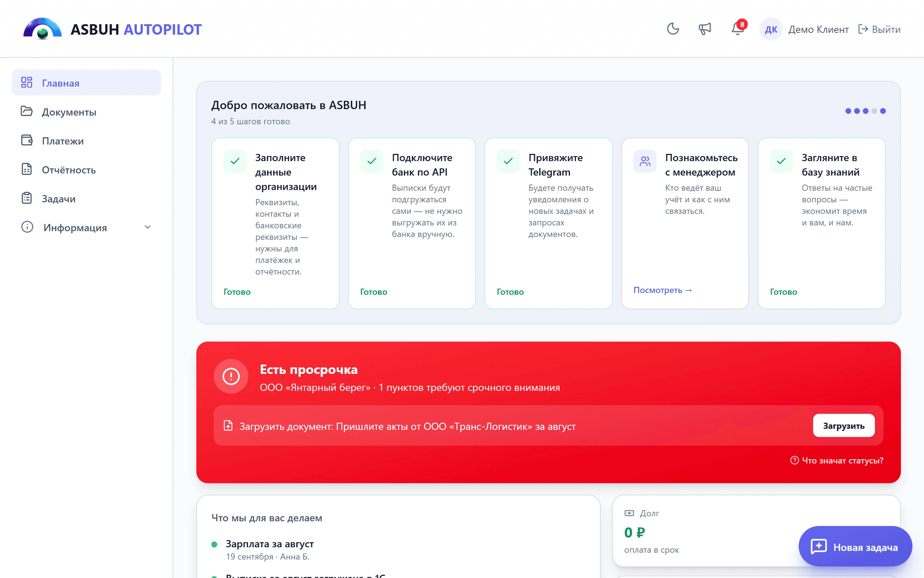Click the ДК user avatar
Viewport: 924px width, 578px height.
pyautogui.click(x=771, y=29)
